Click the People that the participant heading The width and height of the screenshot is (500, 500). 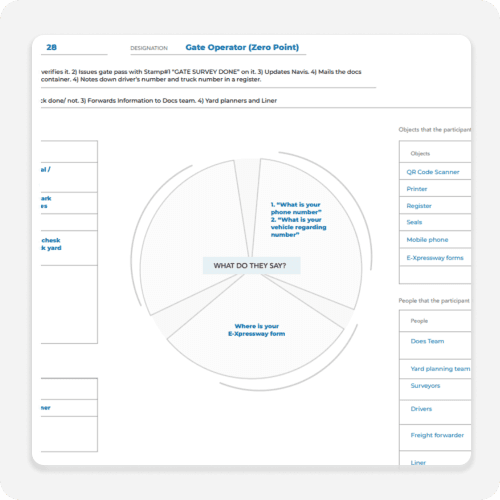pyautogui.click(x=434, y=301)
